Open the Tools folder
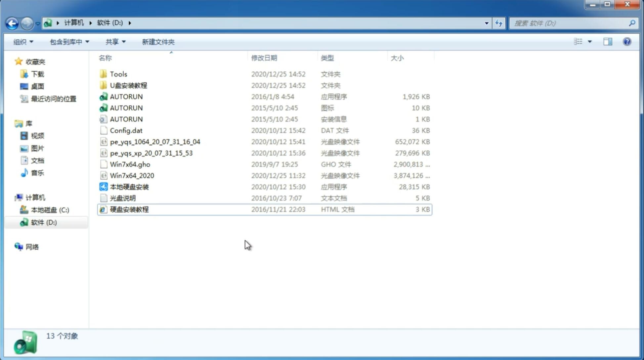 coord(118,74)
